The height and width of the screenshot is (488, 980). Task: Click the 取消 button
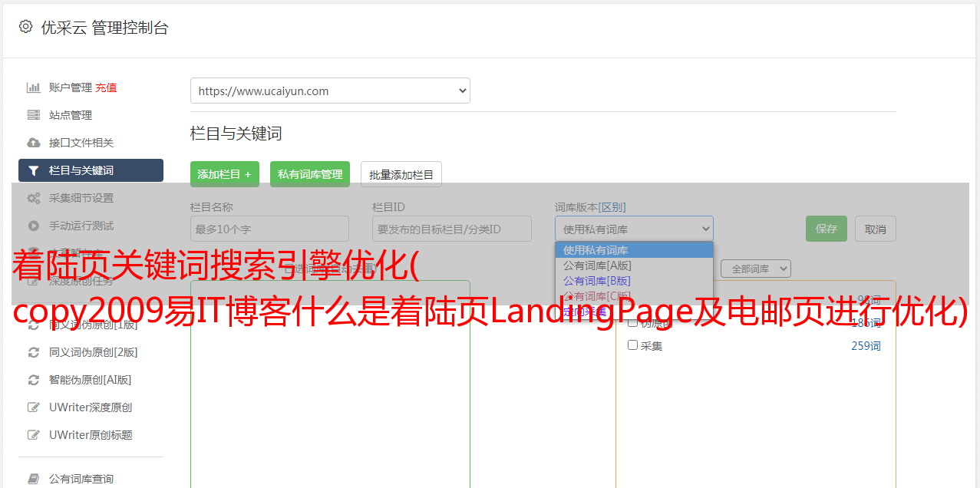pos(876,229)
